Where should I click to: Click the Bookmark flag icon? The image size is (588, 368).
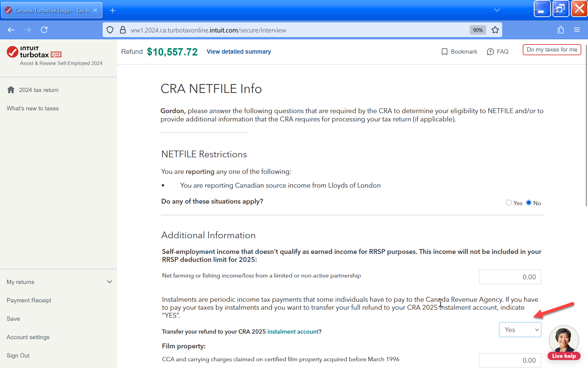pos(444,52)
